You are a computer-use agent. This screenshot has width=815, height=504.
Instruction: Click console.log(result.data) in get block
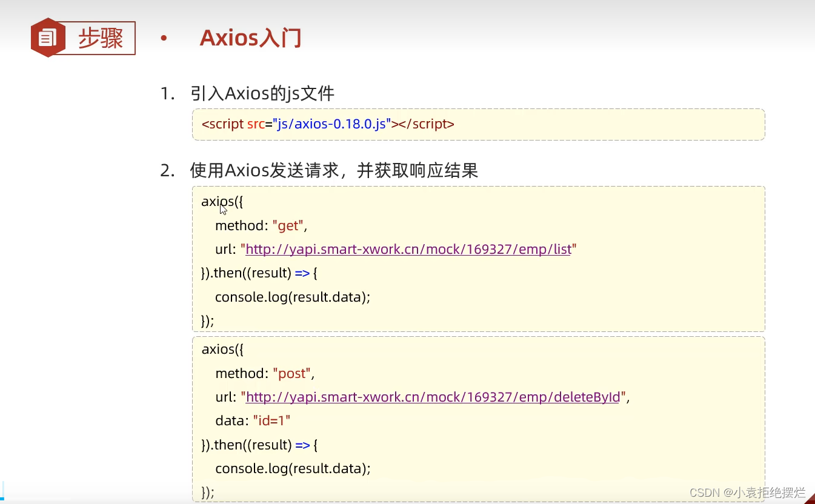[293, 297]
